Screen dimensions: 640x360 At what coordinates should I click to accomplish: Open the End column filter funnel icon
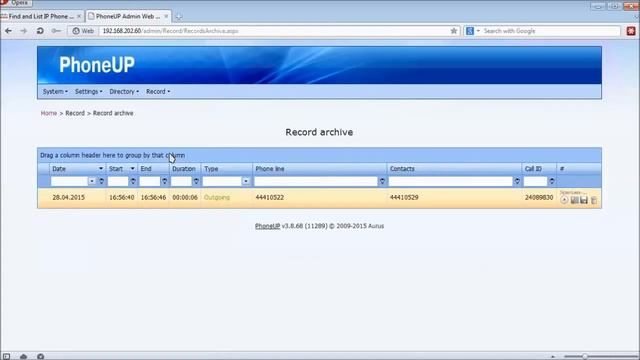[164, 181]
